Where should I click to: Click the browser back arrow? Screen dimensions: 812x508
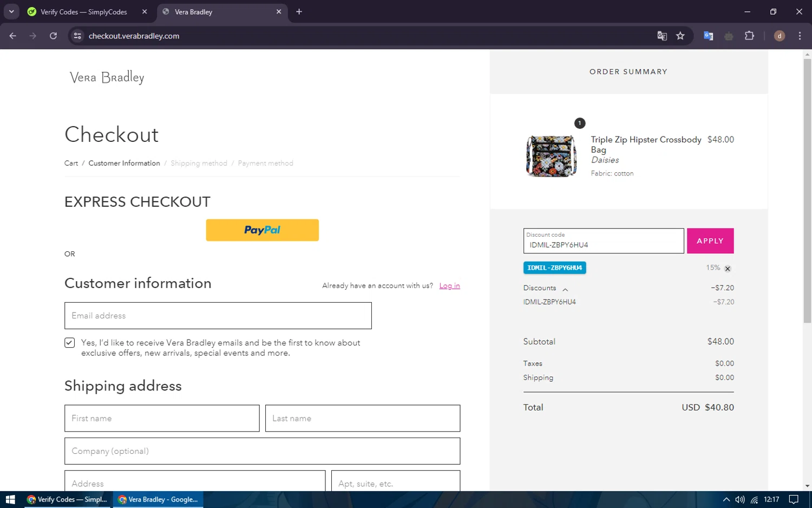[x=12, y=36]
